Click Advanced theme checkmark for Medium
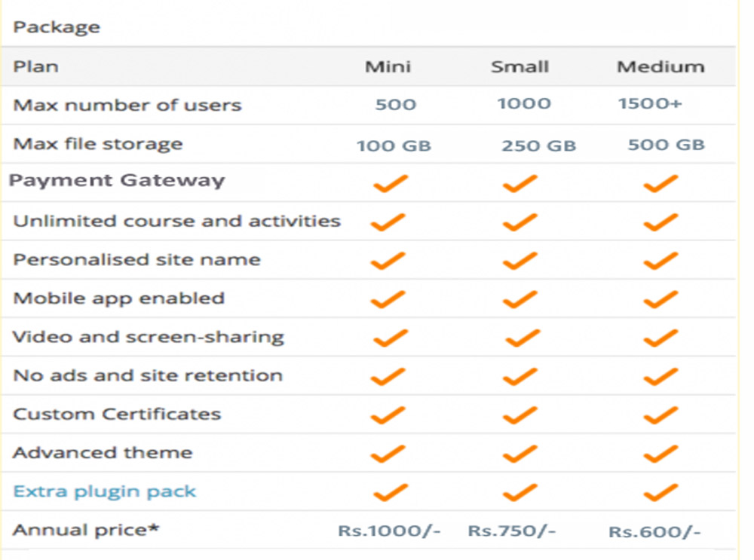754x560 pixels. 661,454
